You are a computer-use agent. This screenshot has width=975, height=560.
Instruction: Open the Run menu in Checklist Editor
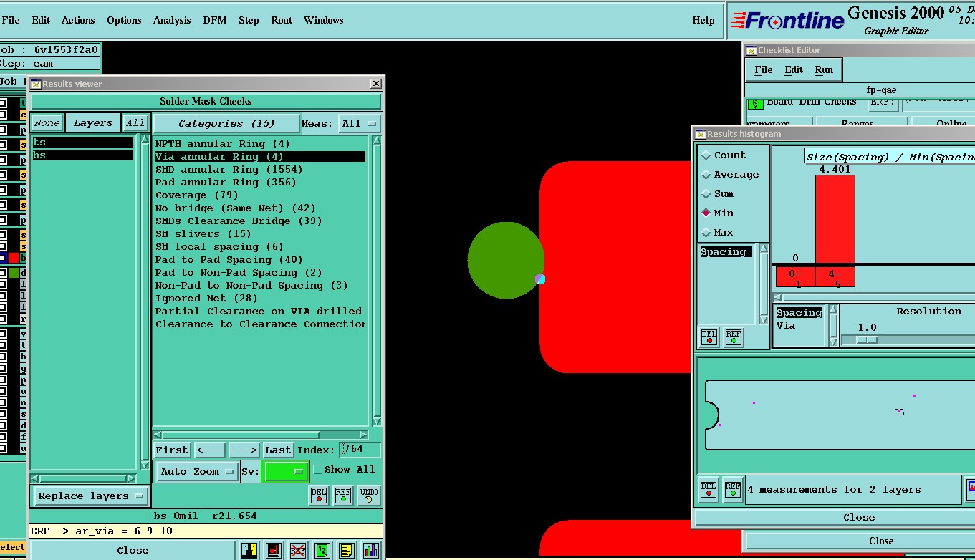click(x=824, y=69)
